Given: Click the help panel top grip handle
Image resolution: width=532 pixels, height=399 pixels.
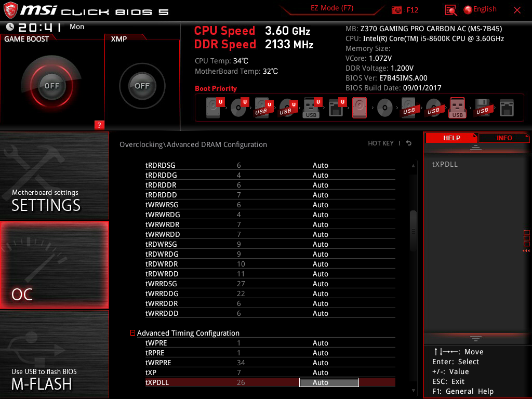Looking at the screenshot, I should (476, 147).
